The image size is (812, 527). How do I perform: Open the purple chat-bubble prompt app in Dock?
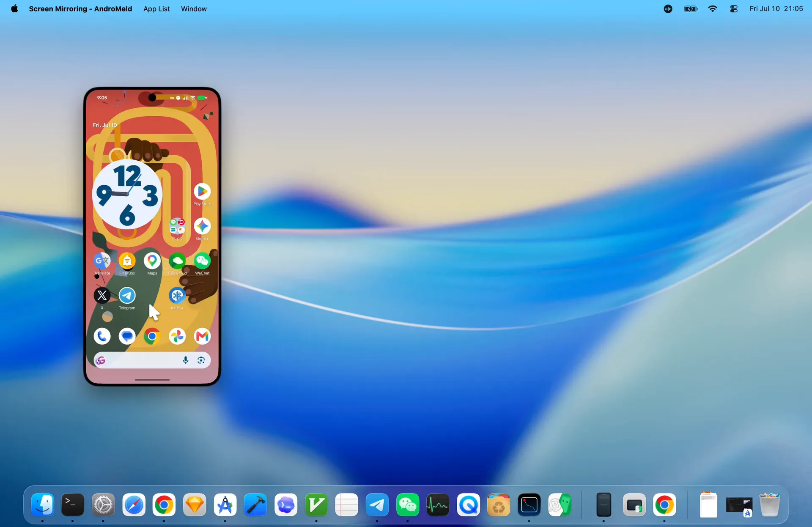click(x=286, y=505)
